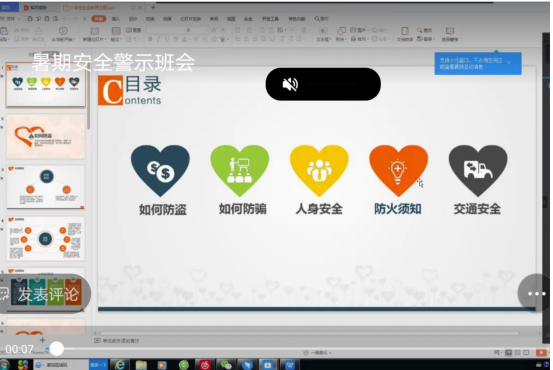Screen dimensions: 553x370
Task: Click the Undo arrow icon
Action: (64, 19)
